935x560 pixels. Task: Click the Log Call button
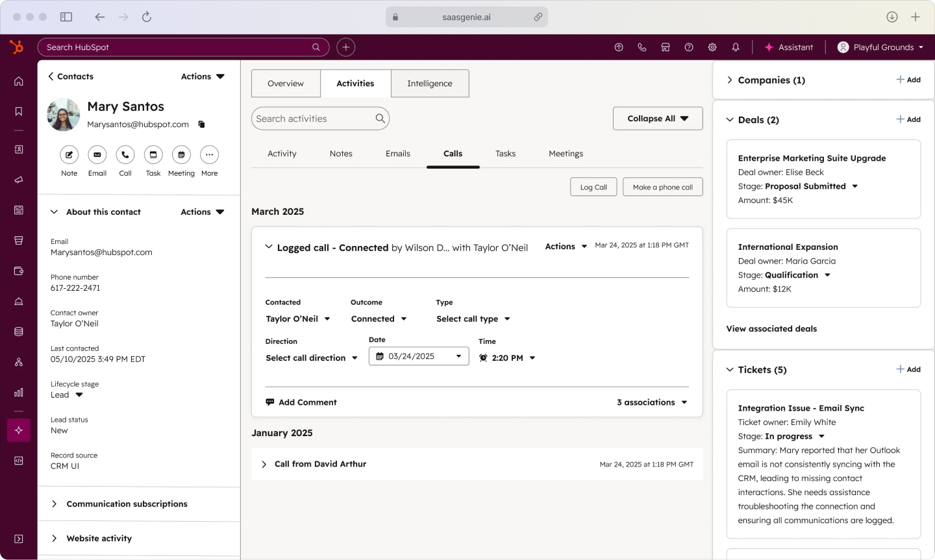(593, 187)
